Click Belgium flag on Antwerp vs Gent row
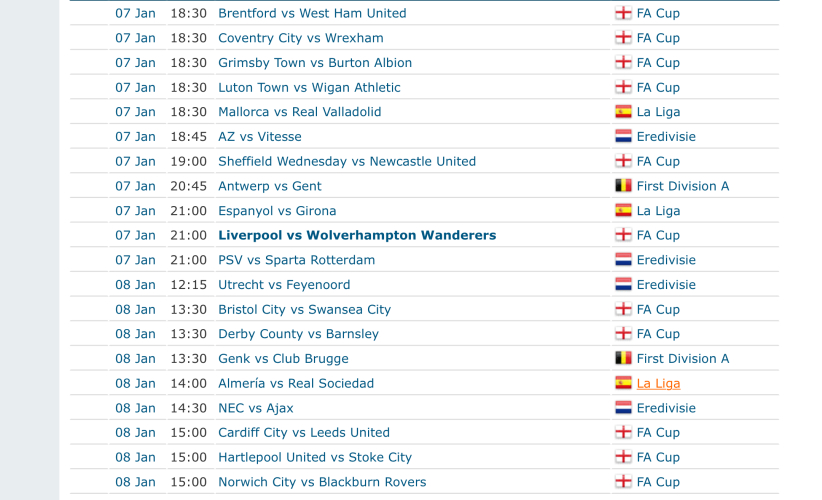This screenshot has width=822, height=500. coord(623,186)
